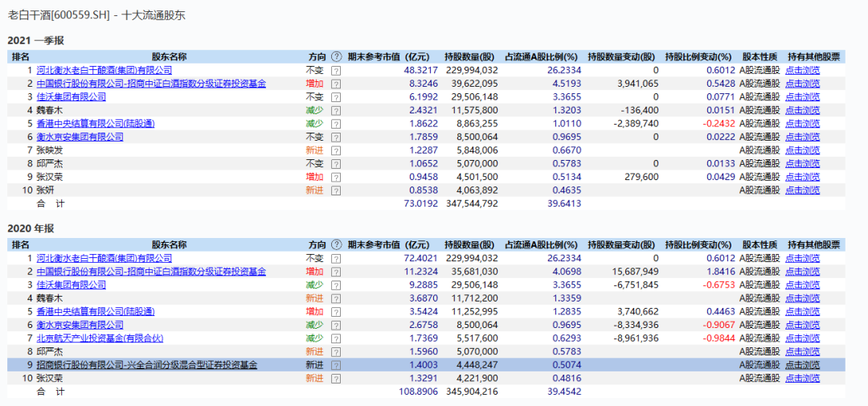This screenshot has width=868, height=406.
Task: Click question icon beside 张妍 row
Action: [336, 190]
